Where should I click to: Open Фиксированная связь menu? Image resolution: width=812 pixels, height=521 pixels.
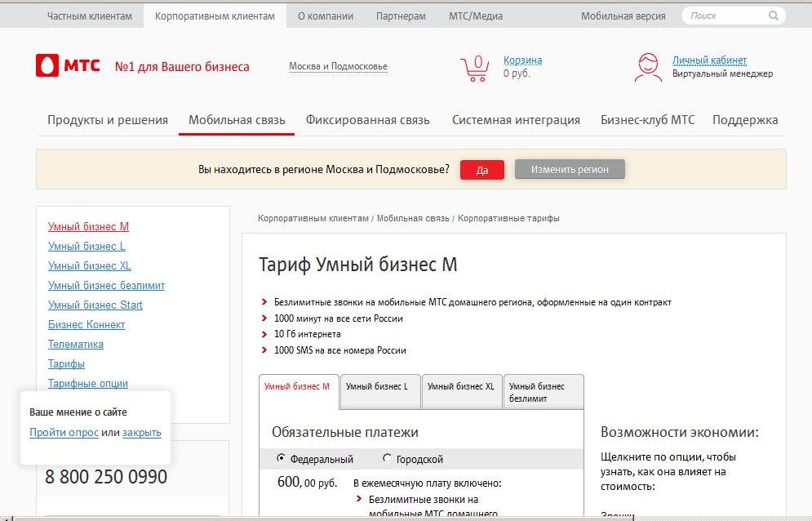click(x=368, y=120)
